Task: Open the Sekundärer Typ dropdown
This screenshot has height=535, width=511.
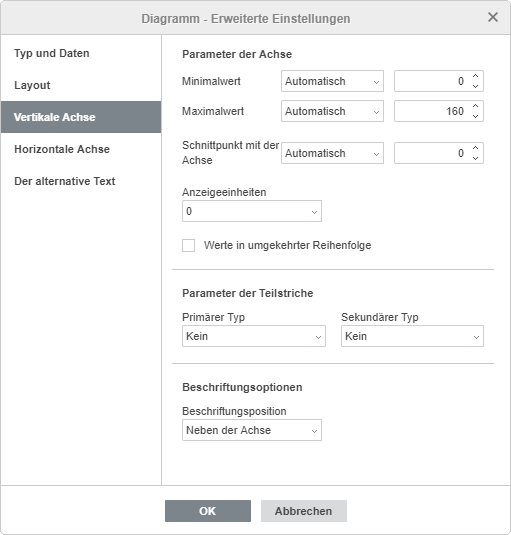Action: click(412, 336)
